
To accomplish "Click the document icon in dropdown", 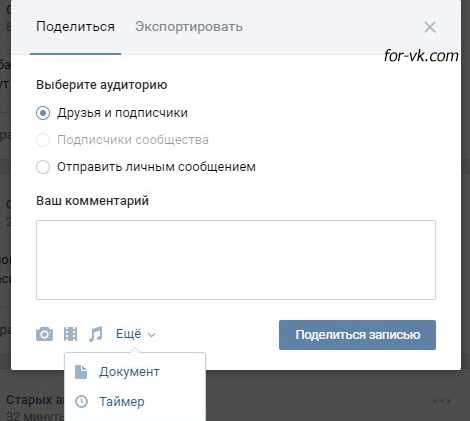I will tap(81, 372).
